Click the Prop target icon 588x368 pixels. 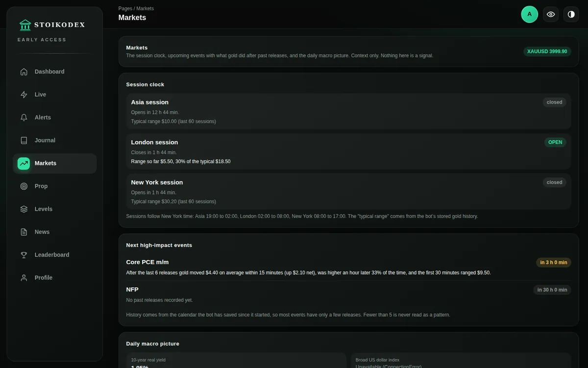[24, 186]
